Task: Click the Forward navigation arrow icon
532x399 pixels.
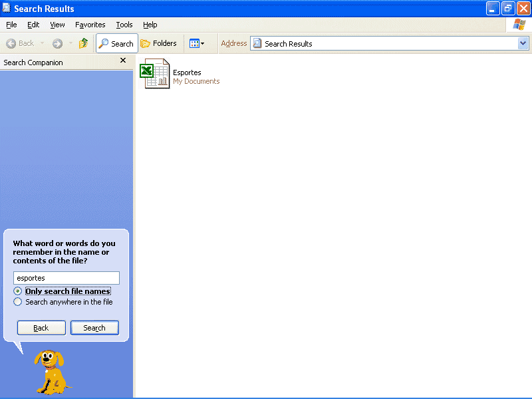Action: click(57, 44)
